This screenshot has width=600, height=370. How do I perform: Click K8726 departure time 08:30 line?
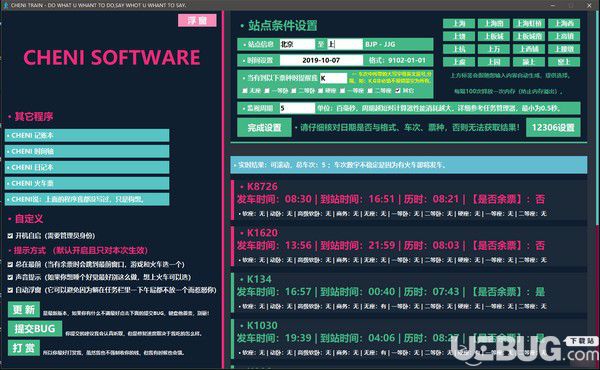pyautogui.click(x=390, y=199)
